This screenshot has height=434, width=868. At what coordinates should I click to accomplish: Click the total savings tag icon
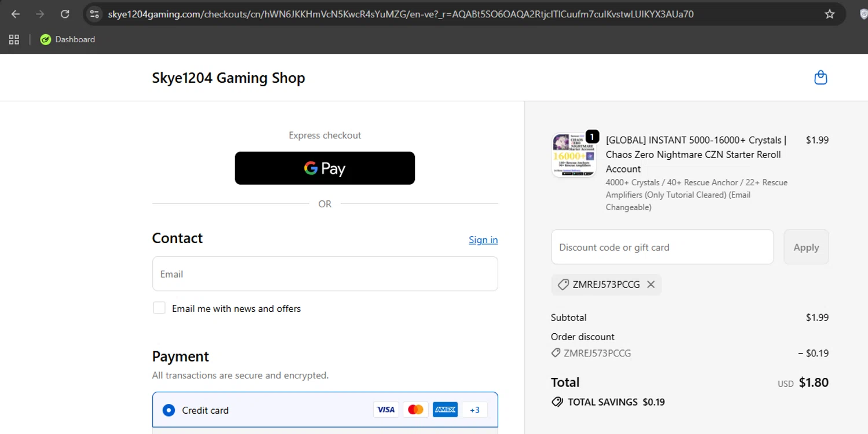(x=557, y=402)
